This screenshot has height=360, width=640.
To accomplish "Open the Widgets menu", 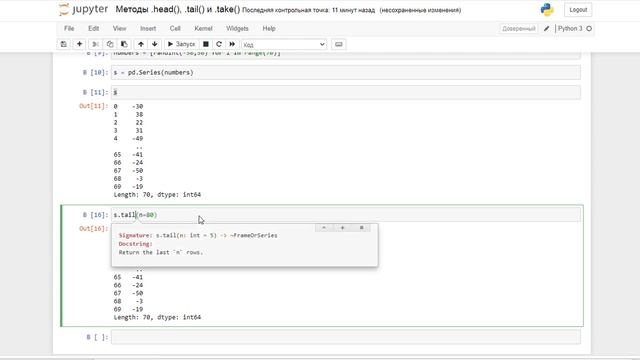I will (x=237, y=29).
